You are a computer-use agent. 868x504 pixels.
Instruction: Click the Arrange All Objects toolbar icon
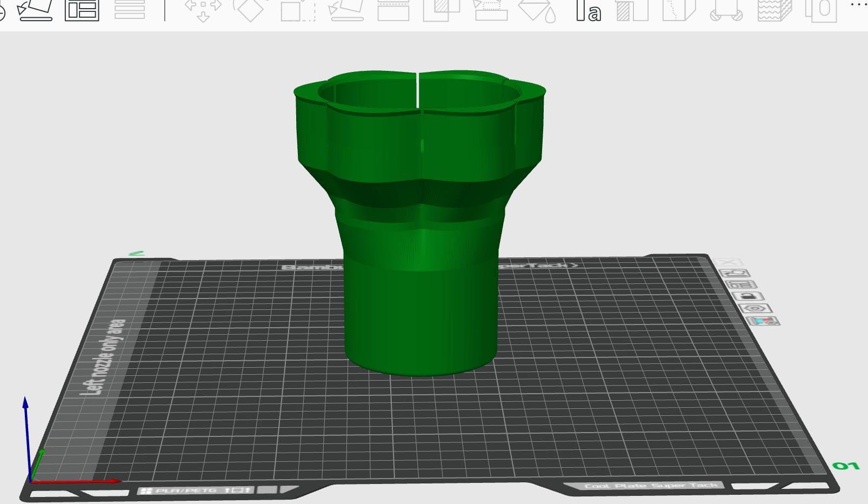82,10
